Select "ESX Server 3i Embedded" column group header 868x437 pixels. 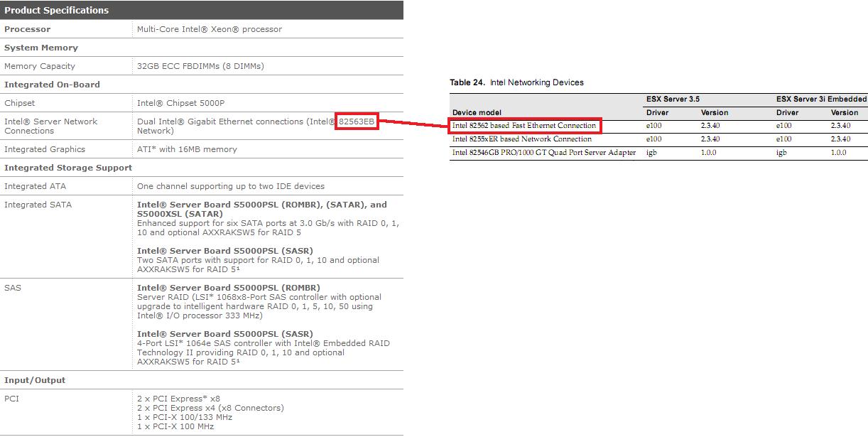click(x=822, y=99)
